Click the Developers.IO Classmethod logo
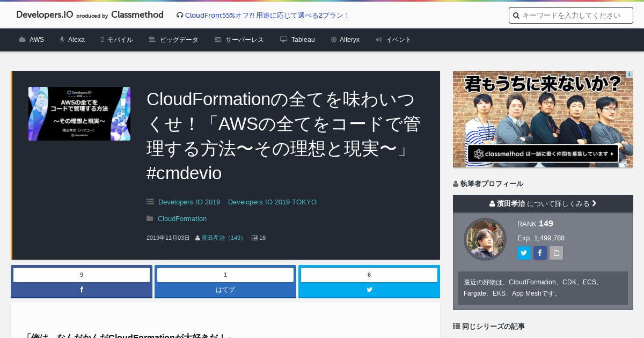 pyautogui.click(x=90, y=15)
